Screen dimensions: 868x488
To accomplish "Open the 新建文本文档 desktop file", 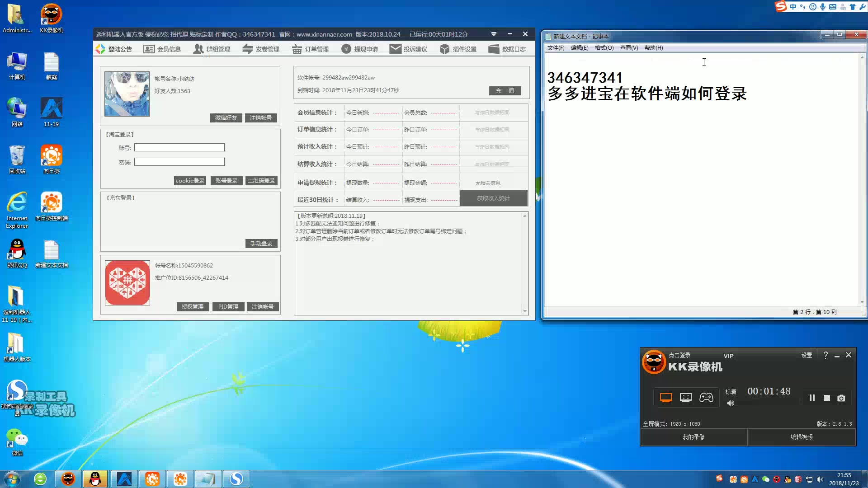I will pyautogui.click(x=52, y=253).
